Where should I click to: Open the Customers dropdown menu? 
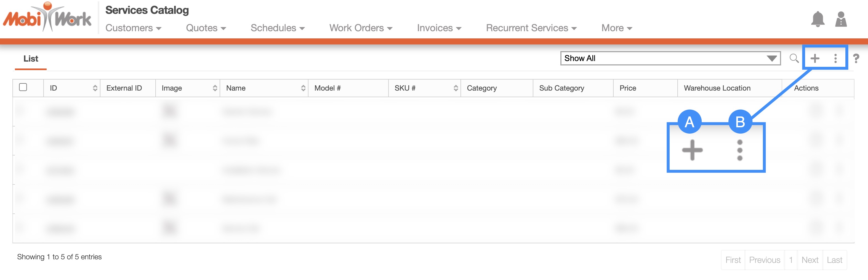click(133, 28)
